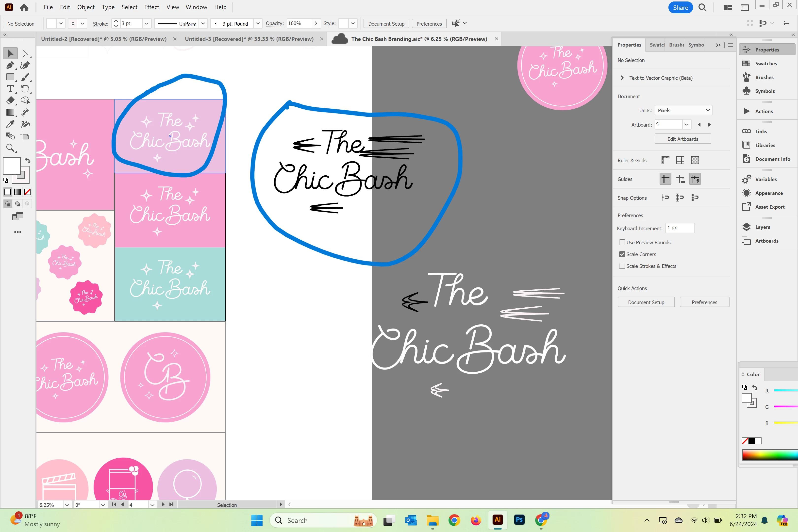The width and height of the screenshot is (798, 532).
Task: Open the Effect menu
Action: [x=151, y=7]
